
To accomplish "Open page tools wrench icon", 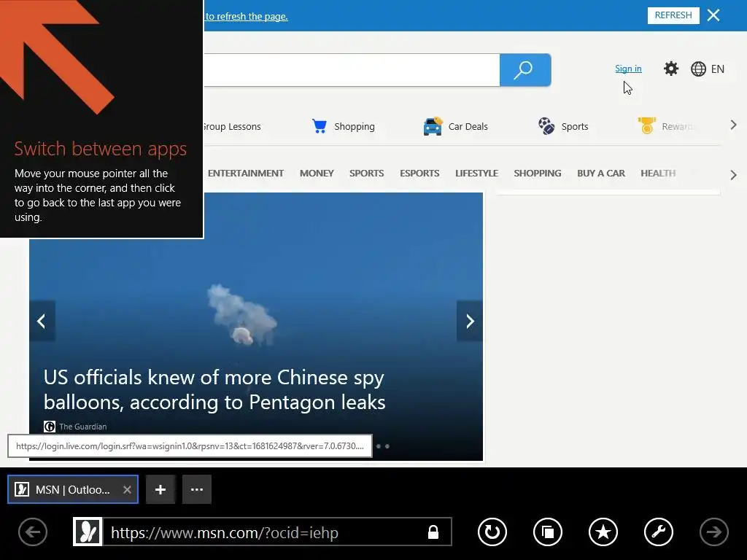I will tap(659, 532).
